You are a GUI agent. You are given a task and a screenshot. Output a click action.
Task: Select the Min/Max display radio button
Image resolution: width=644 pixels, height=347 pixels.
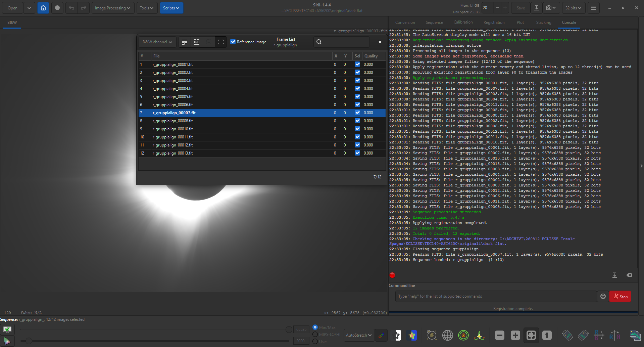[x=315, y=327]
